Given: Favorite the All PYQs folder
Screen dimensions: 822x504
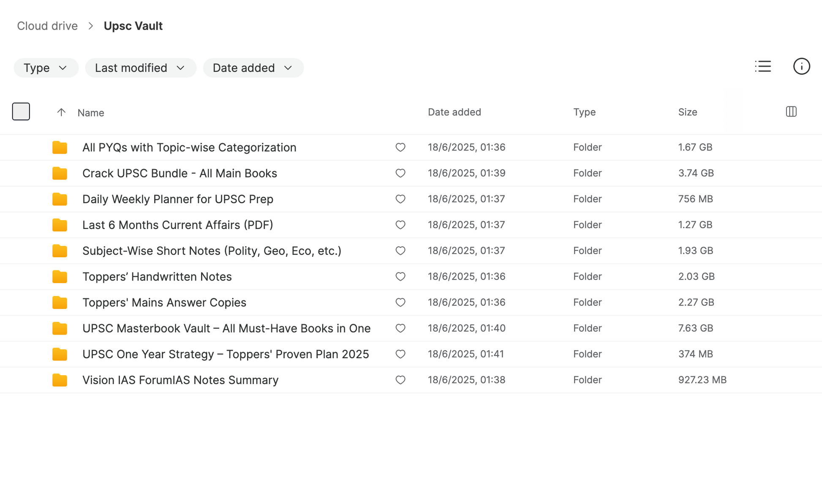Looking at the screenshot, I should (400, 147).
